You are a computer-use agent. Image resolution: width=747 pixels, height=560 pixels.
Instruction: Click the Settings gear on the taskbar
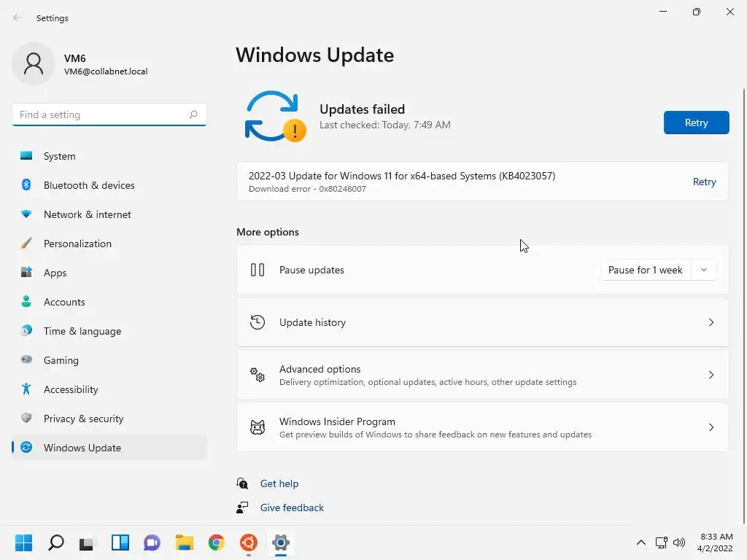[x=281, y=542]
